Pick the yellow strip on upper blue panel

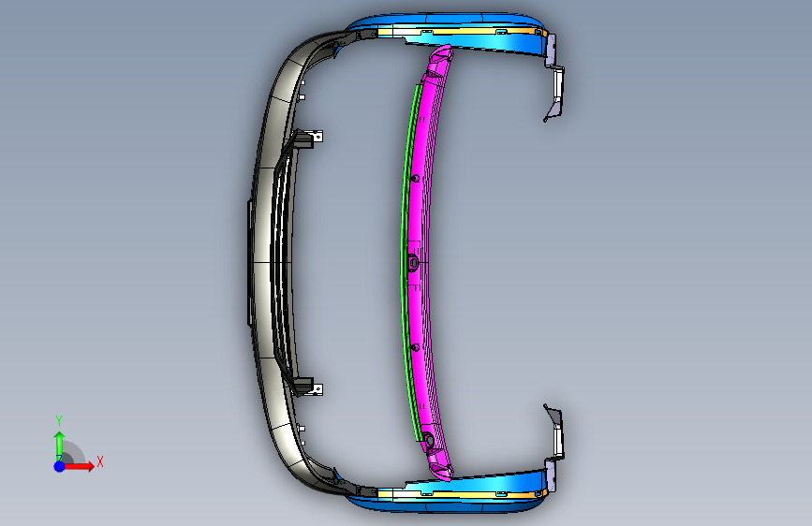click(x=461, y=32)
